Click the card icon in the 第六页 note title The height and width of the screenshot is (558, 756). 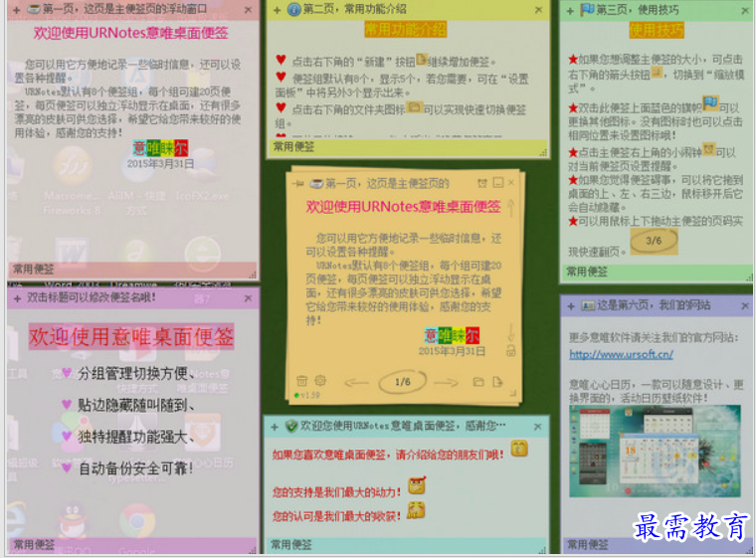pyautogui.click(x=588, y=305)
